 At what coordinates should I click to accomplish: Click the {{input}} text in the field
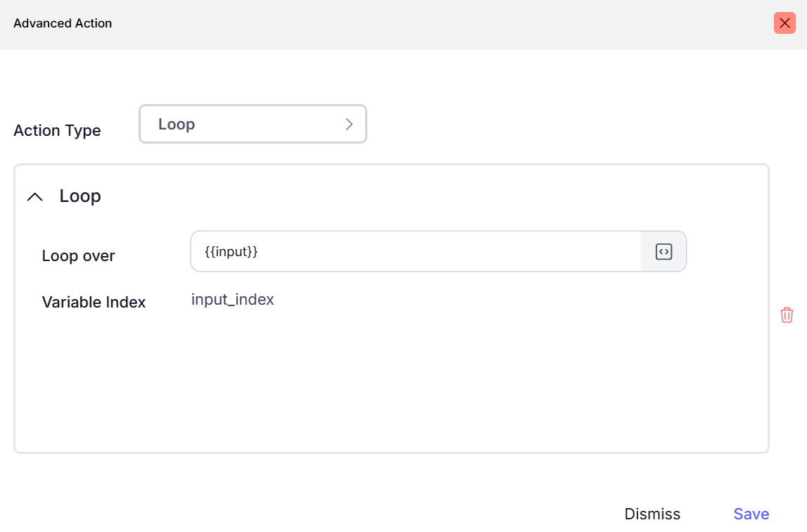pyautogui.click(x=231, y=251)
